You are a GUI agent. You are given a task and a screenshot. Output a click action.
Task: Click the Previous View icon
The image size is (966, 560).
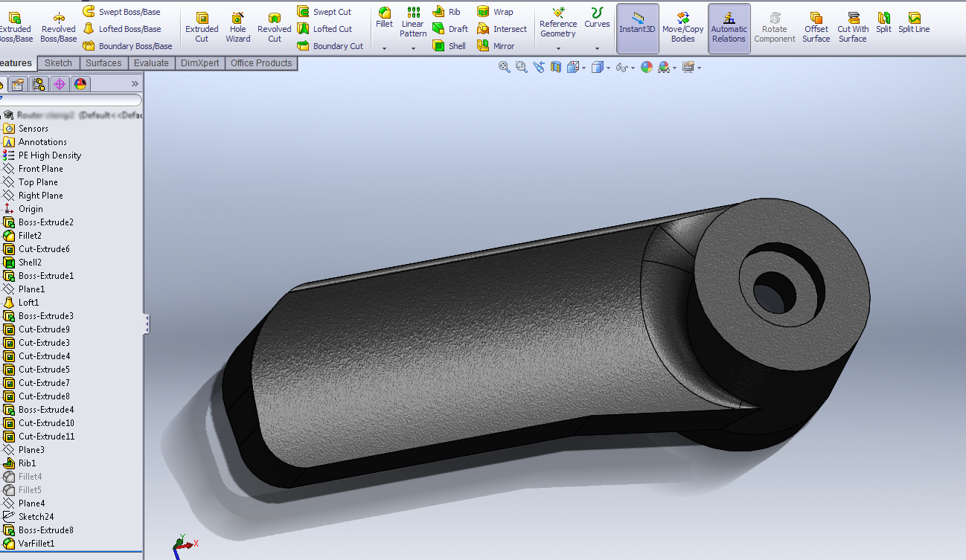pos(539,67)
